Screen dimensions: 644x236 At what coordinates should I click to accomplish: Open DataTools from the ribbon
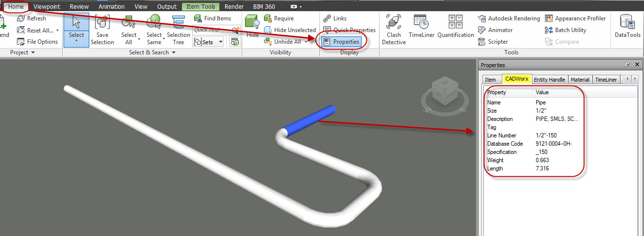(627, 29)
